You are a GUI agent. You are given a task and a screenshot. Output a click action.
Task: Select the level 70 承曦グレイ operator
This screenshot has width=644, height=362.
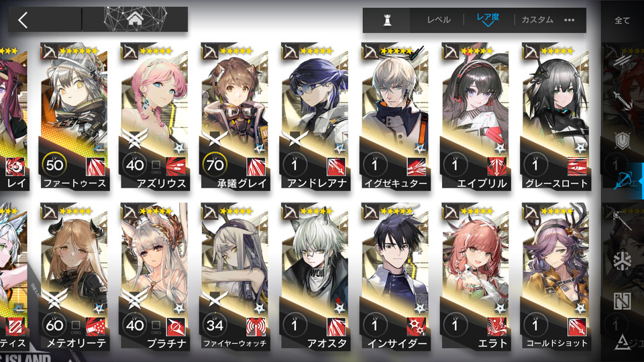(x=235, y=116)
